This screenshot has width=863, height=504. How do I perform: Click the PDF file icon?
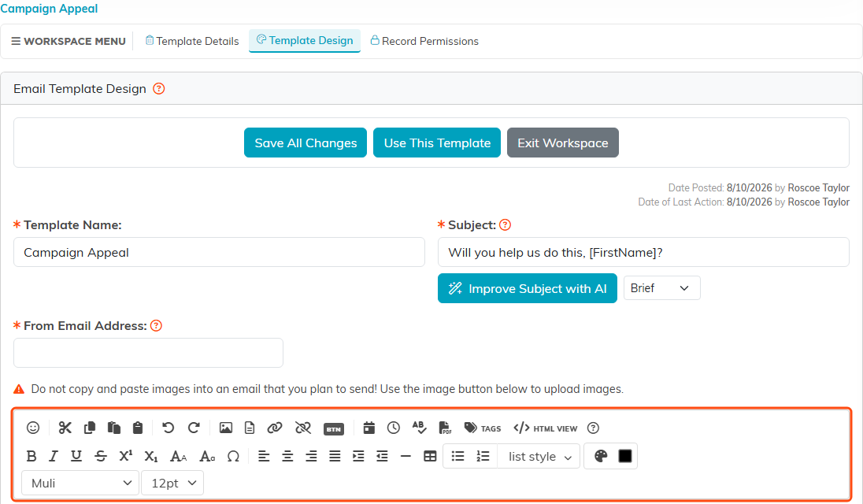(445, 428)
